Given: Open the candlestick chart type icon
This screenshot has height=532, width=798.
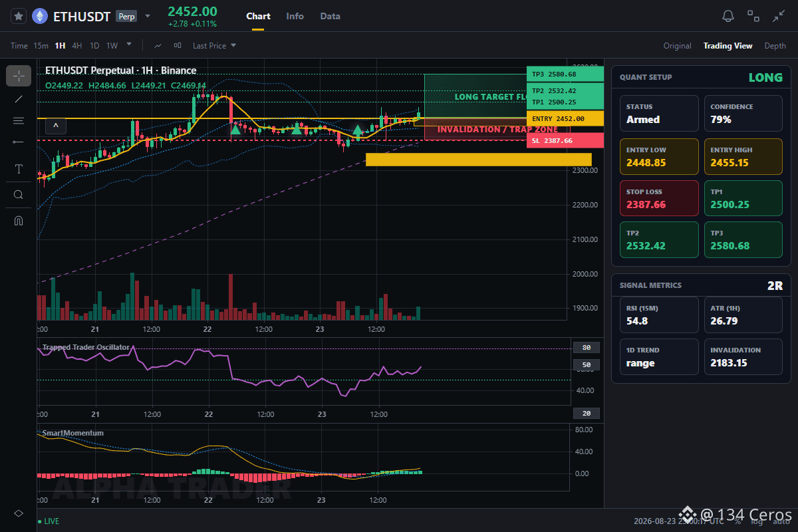Looking at the screenshot, I should click(178, 46).
